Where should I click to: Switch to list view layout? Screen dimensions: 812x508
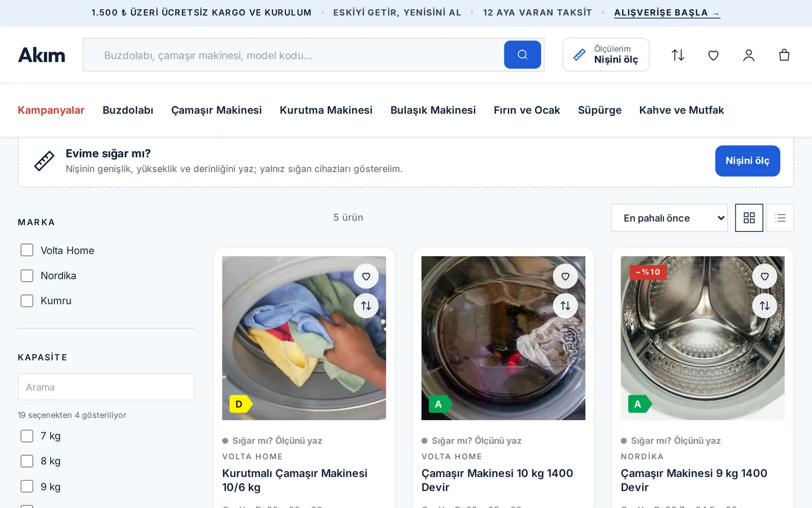(780, 218)
